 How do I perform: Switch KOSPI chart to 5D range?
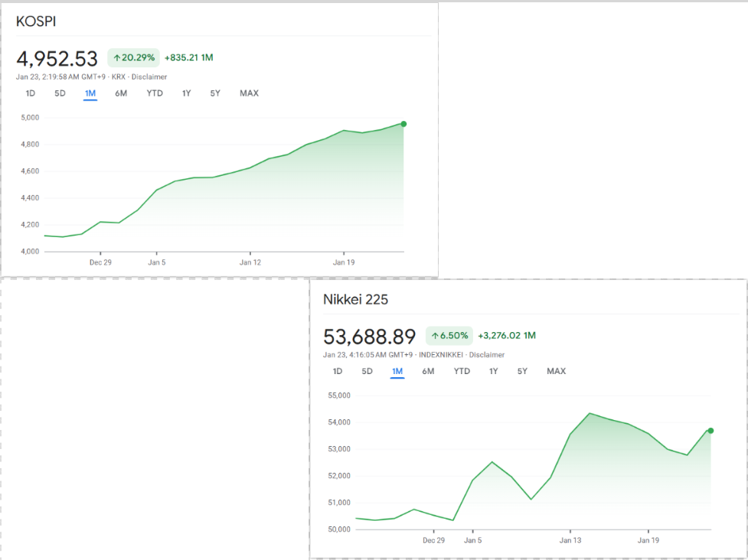60,93
